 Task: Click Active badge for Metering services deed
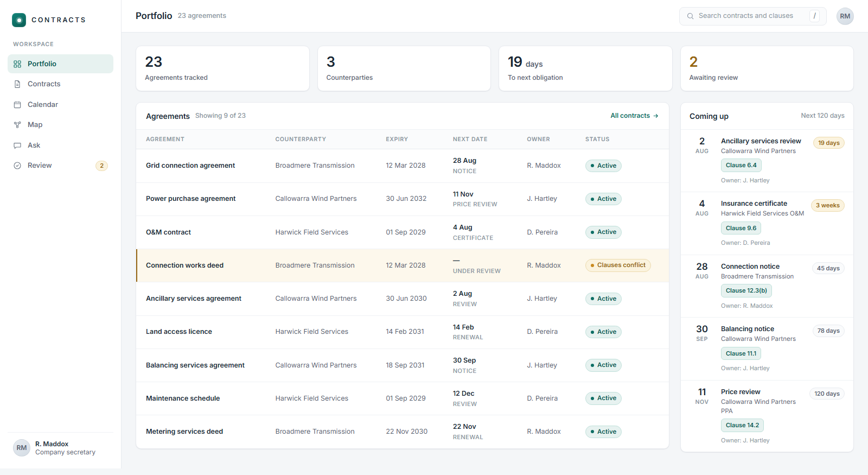pyautogui.click(x=603, y=432)
